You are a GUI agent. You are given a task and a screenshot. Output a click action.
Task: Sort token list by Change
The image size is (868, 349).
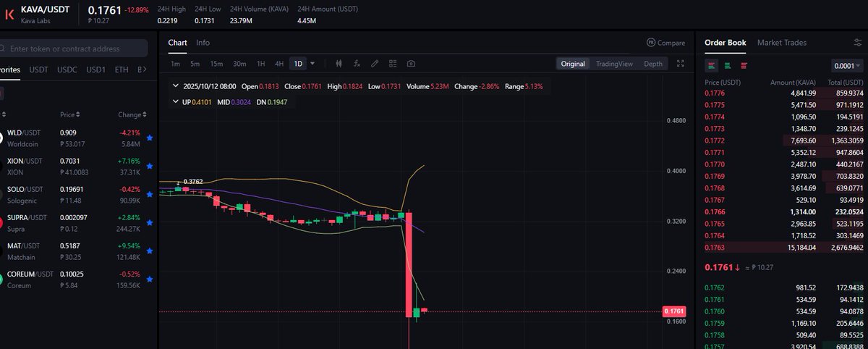(x=131, y=114)
